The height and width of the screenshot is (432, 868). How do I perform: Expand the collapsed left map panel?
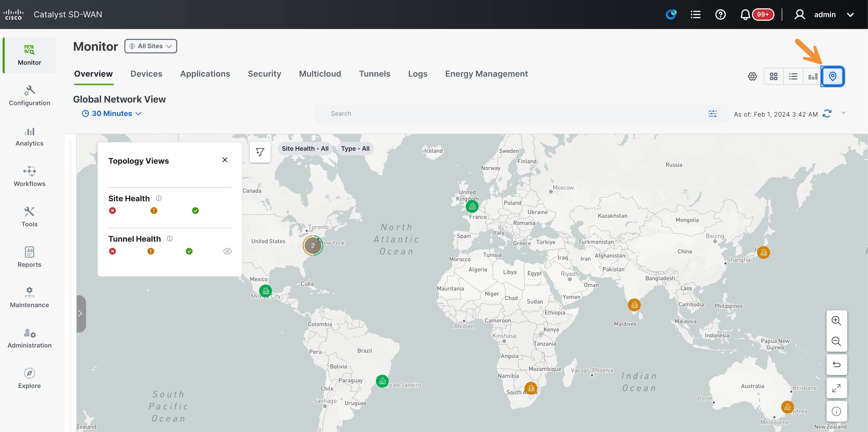81,314
